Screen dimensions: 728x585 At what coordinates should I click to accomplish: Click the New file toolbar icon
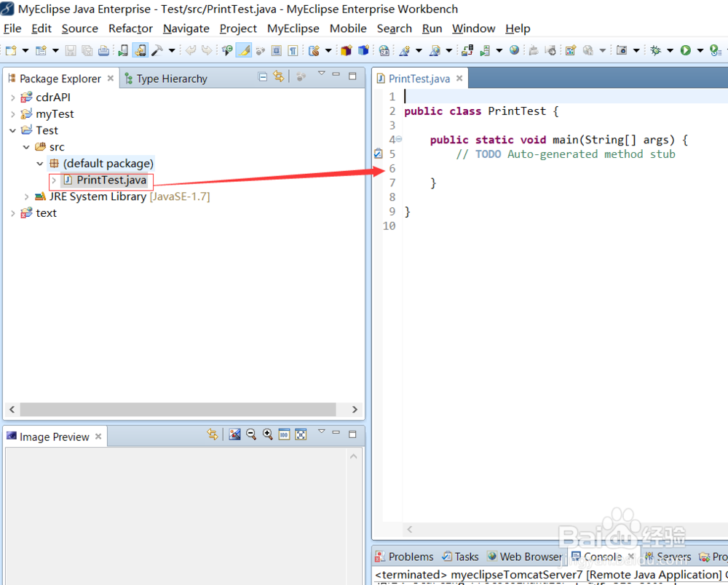point(11,50)
